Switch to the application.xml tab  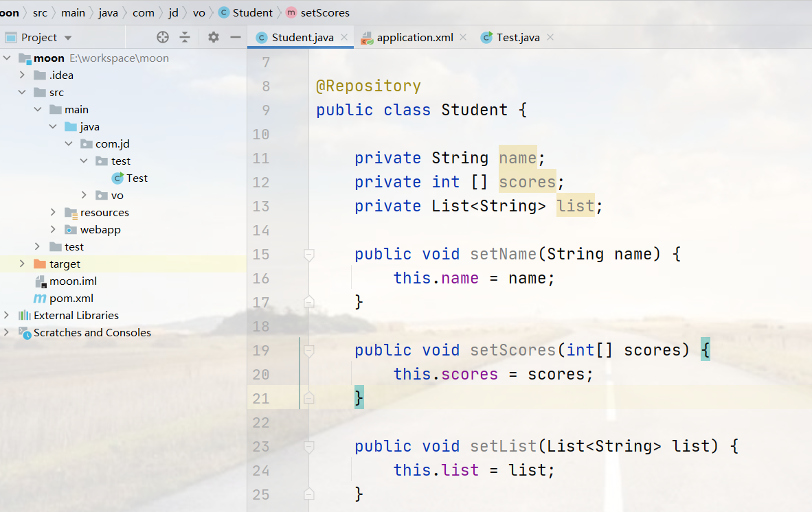coord(415,37)
